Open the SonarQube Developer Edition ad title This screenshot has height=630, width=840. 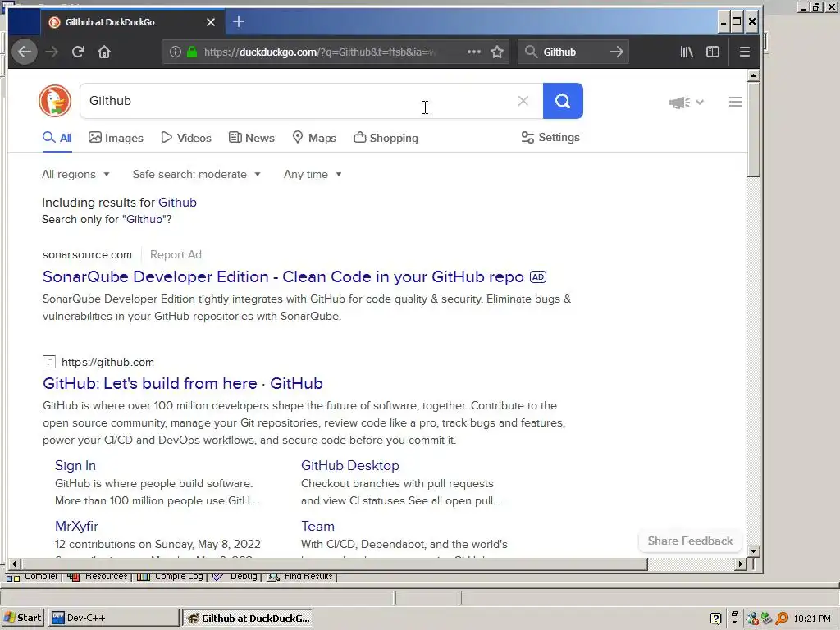[283, 277]
